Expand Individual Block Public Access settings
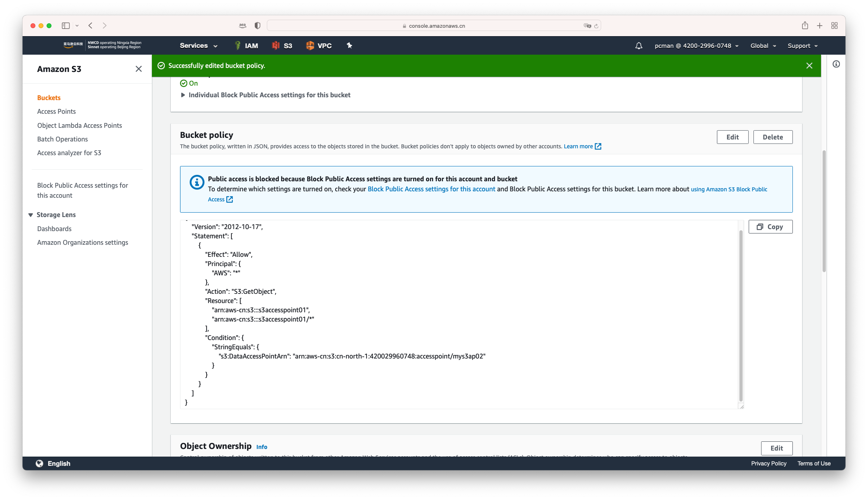This screenshot has width=868, height=500. [x=266, y=95]
